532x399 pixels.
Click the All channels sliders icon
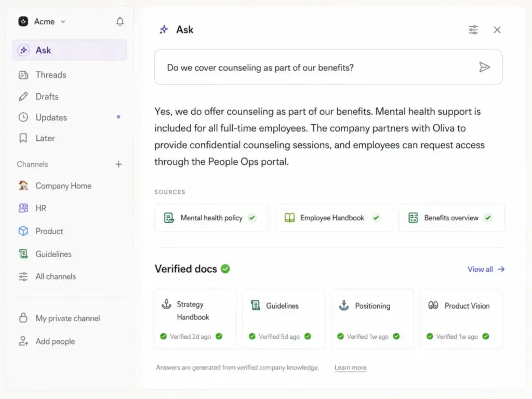click(x=23, y=276)
